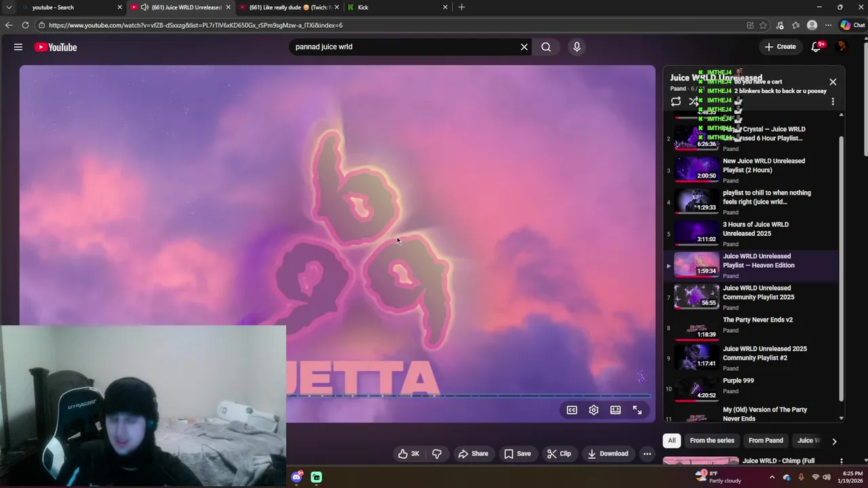The height and width of the screenshot is (488, 868).
Task: Open 3 Hours of Juice WRLD Unreleased 2025 thumbnail
Action: coord(696,233)
